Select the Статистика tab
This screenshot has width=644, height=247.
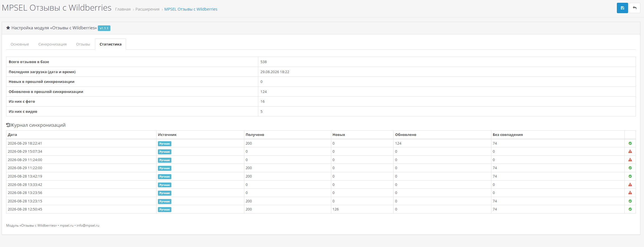tap(110, 44)
